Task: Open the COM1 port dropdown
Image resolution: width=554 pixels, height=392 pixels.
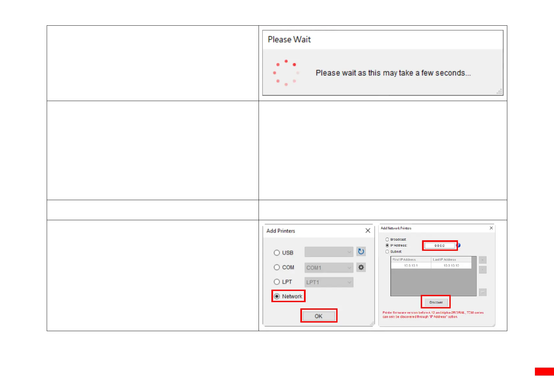Action: pyautogui.click(x=329, y=268)
